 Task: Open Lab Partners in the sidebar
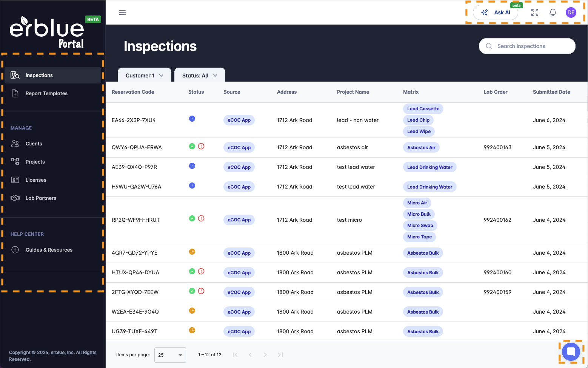point(53,198)
